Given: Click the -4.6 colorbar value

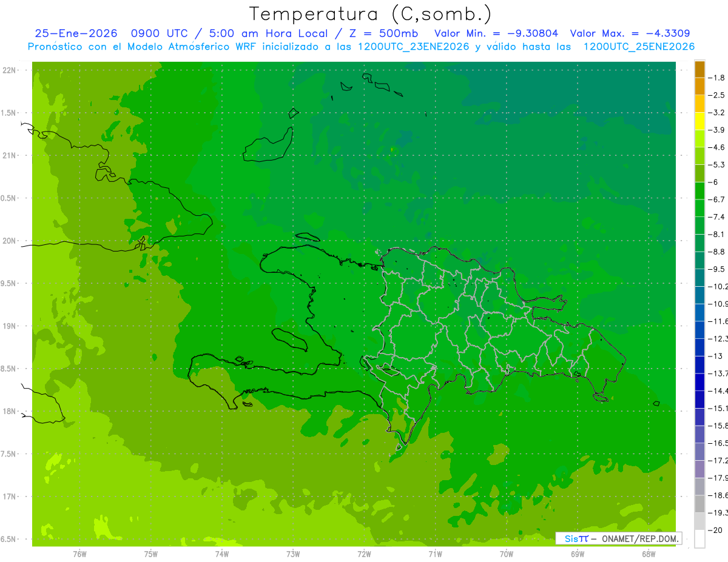Looking at the screenshot, I should point(717,147).
